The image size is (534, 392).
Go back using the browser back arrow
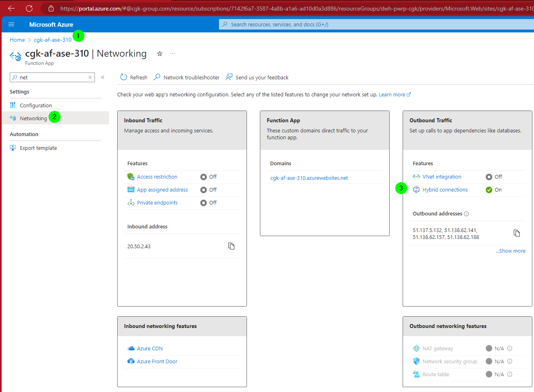point(11,8)
